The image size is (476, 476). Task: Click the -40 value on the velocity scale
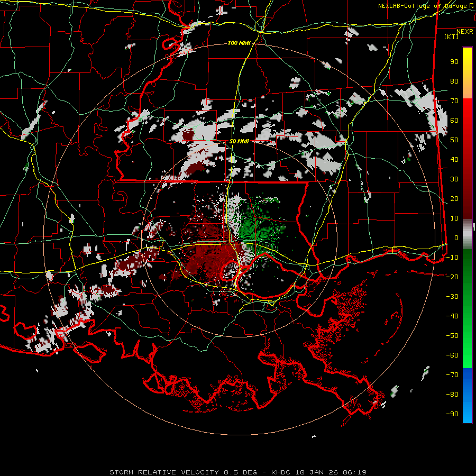(x=452, y=316)
